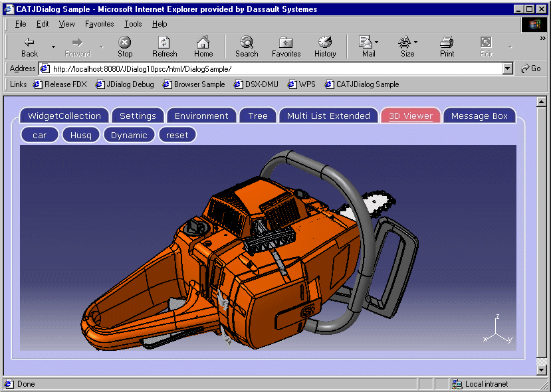Open the WPS link
This screenshot has height=392, width=551.
302,84
